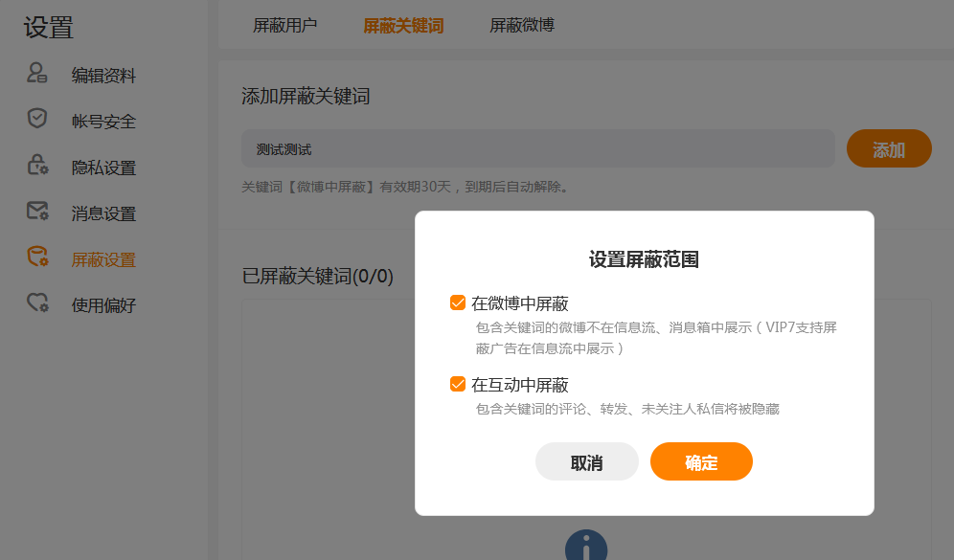Click the 帐号安全 shield icon
The image size is (954, 560).
click(x=37, y=118)
